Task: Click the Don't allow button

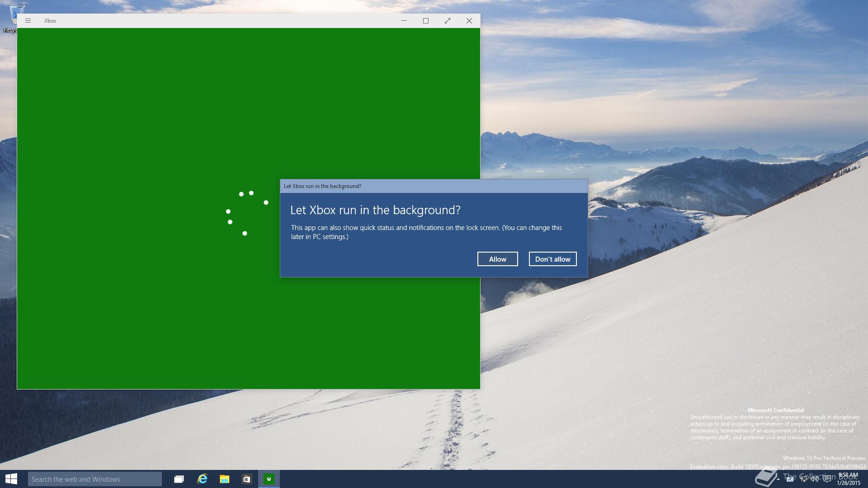Action: coord(552,259)
